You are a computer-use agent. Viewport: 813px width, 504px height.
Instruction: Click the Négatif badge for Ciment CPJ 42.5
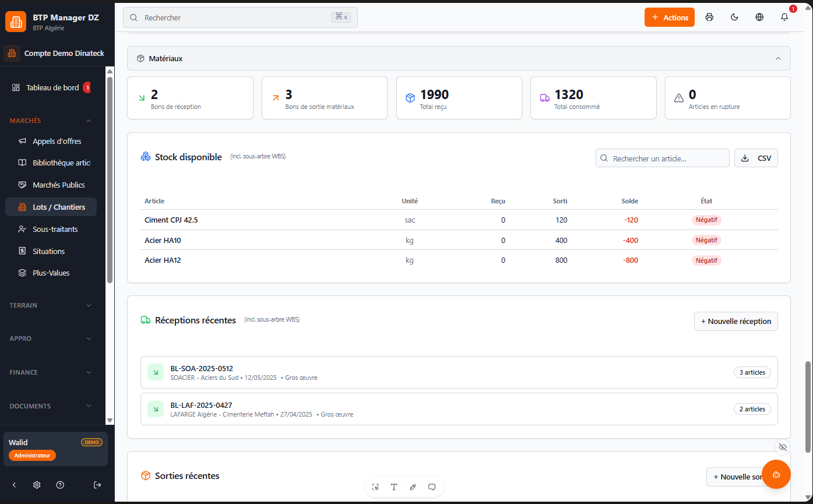(x=706, y=220)
